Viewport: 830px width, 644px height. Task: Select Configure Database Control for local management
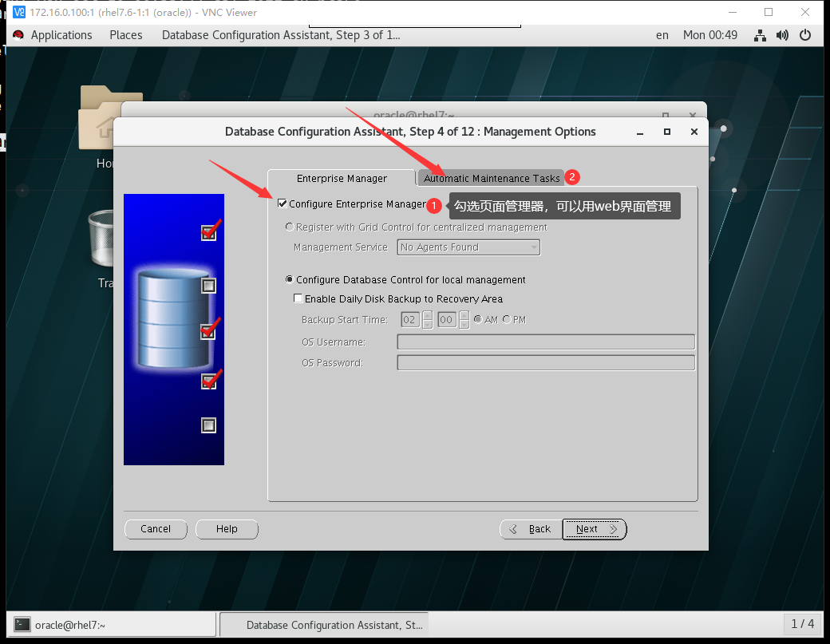point(290,279)
